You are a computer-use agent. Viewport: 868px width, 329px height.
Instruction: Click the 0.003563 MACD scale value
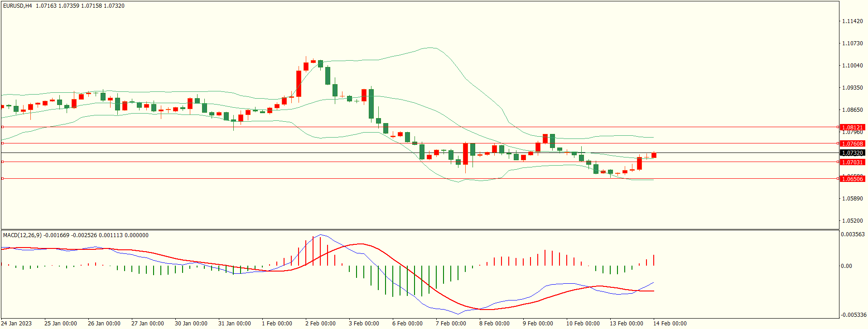853,234
